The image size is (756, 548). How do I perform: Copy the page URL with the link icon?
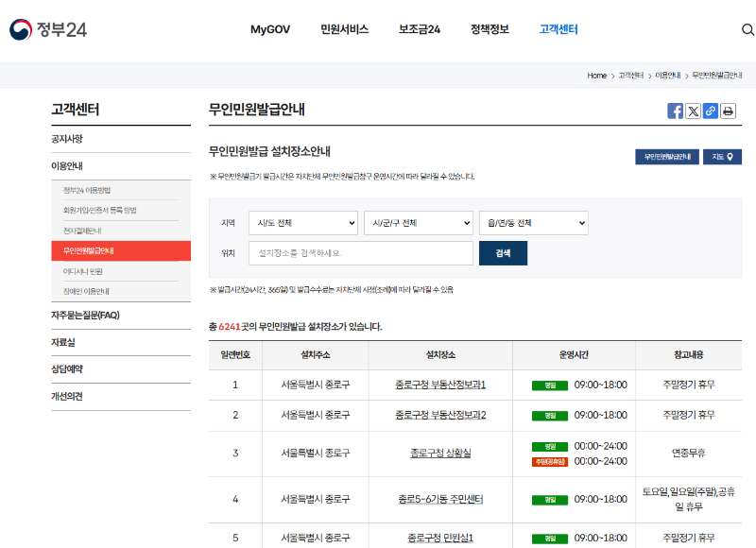point(709,111)
